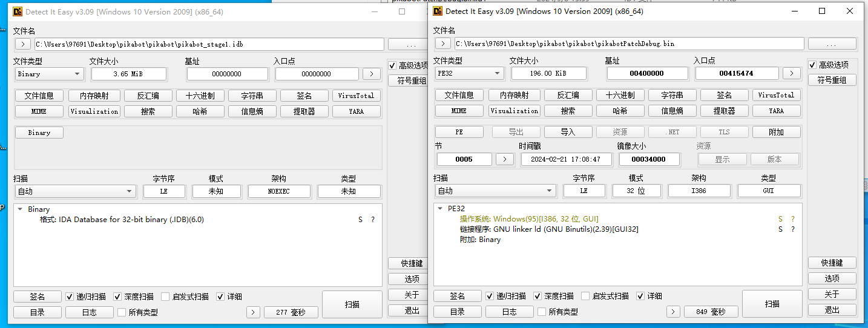Toggle 深度扫描 checkbox in right window
The height and width of the screenshot is (328, 868).
[538, 296]
